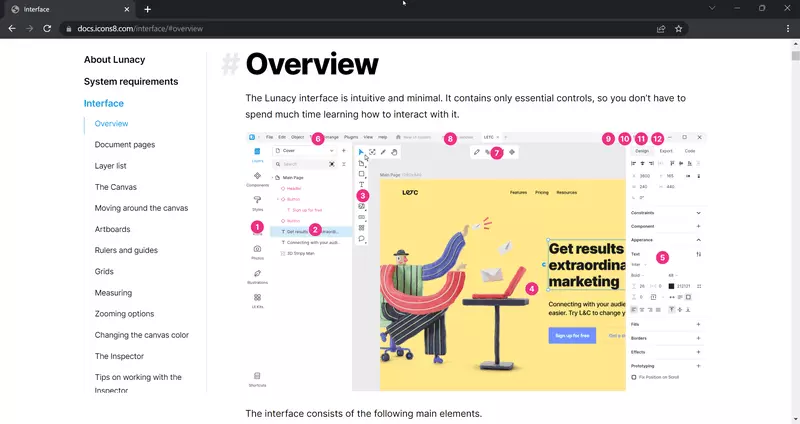Open the Edit menu in Lunacy screenshot
Image resolution: width=800 pixels, height=424 pixels.
click(x=282, y=137)
